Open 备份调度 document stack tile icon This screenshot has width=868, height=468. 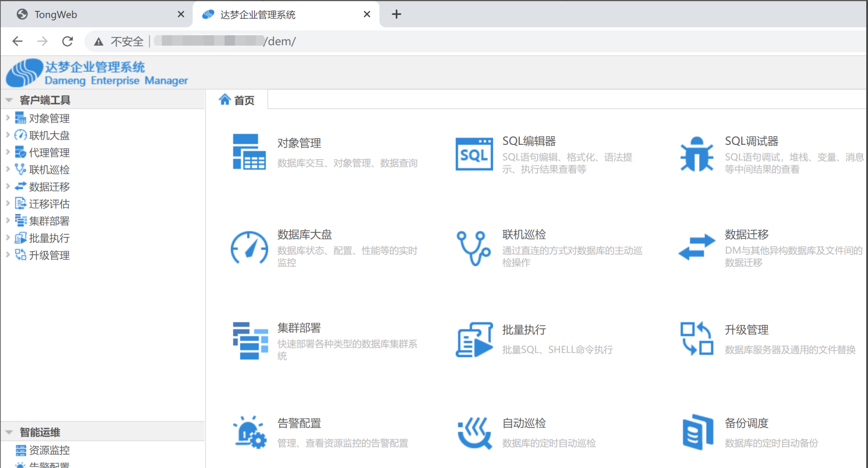[697, 432]
